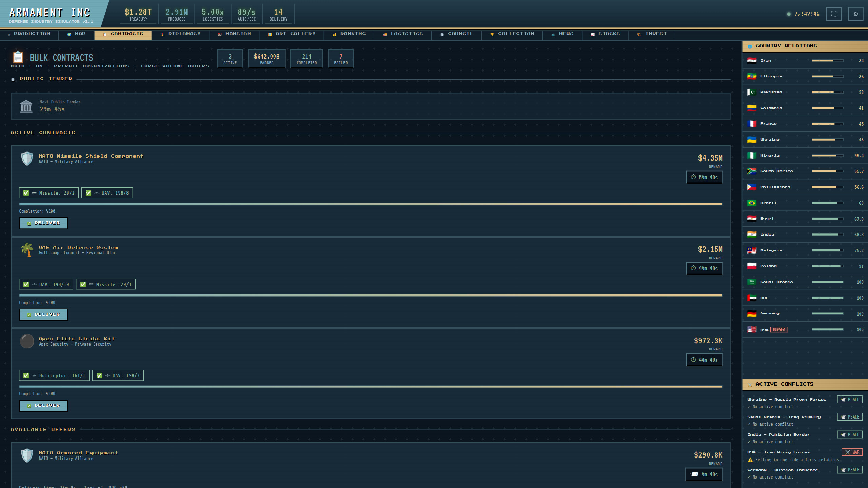Click the Helicopter 161/1 checkmark requirement
The height and width of the screenshot is (488, 868).
(54, 375)
